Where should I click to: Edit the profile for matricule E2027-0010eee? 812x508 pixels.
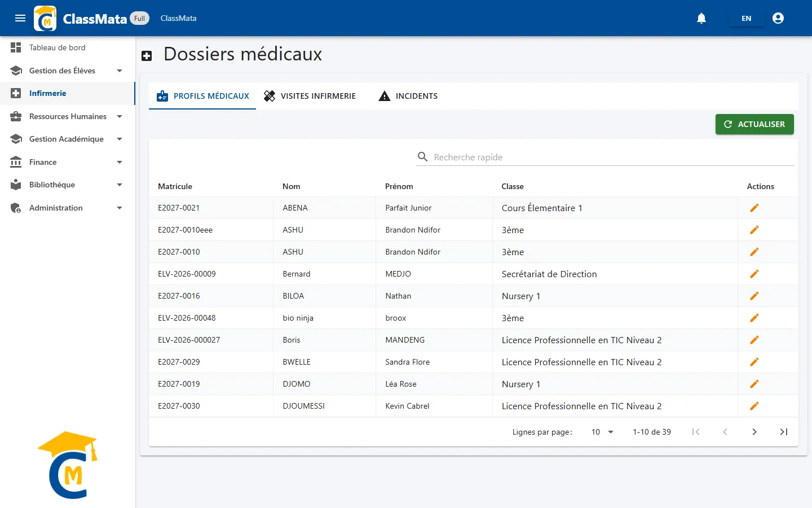[x=754, y=230]
